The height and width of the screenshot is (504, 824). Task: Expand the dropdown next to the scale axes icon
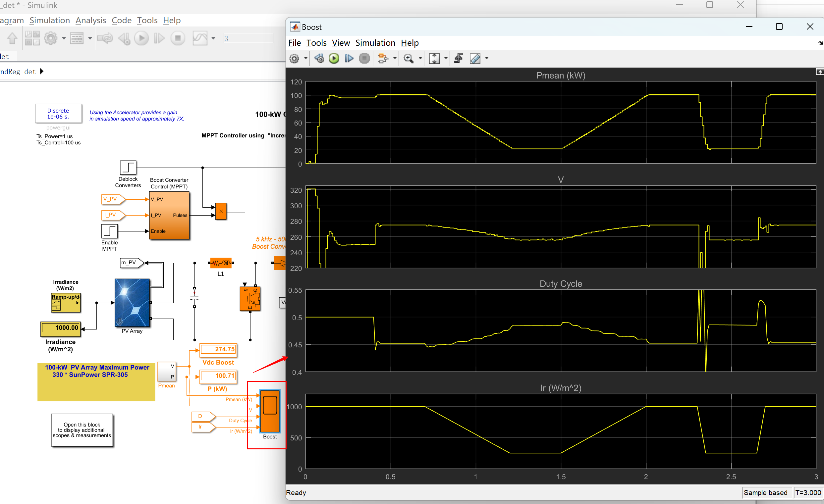446,59
